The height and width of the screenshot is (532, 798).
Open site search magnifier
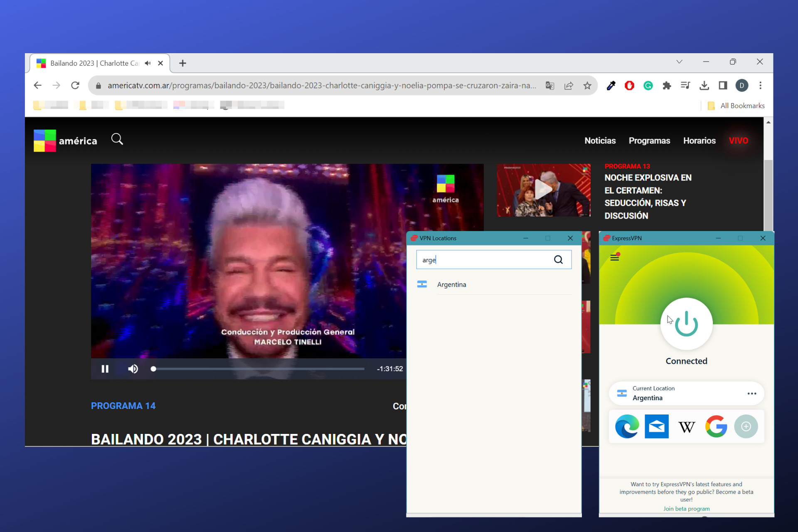point(117,139)
